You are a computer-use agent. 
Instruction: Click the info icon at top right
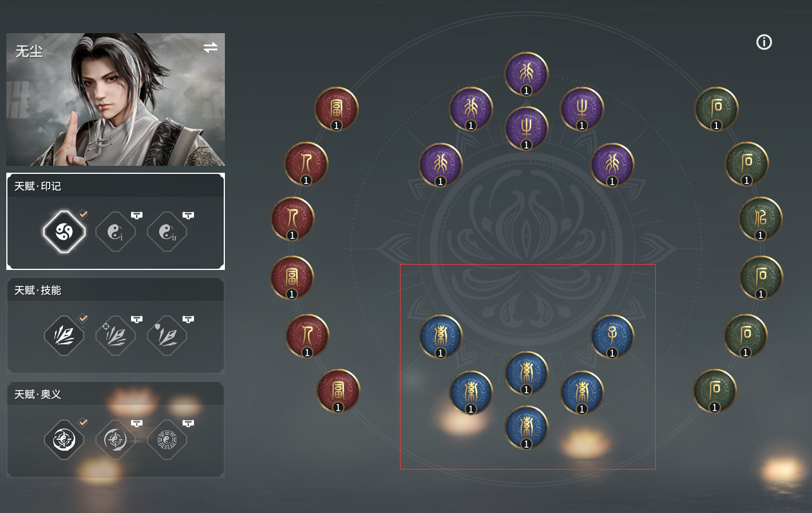coord(764,42)
